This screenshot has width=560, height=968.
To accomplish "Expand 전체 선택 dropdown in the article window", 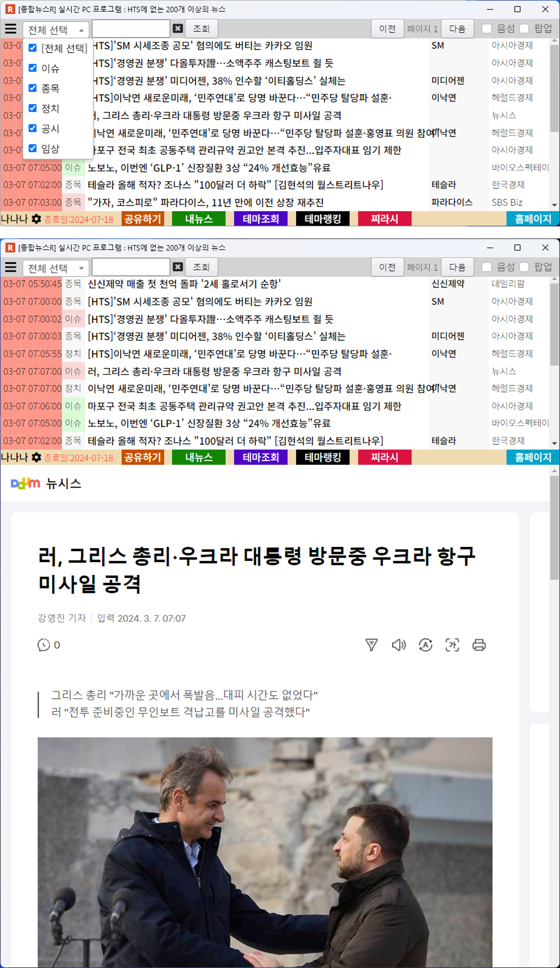I will tap(56, 268).
